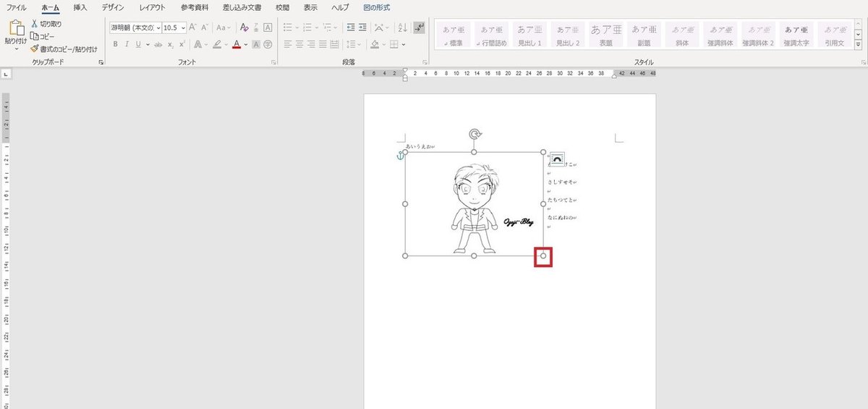
Task: Open the clipboard (クリップボード) group dialog launcher
Action: click(101, 63)
